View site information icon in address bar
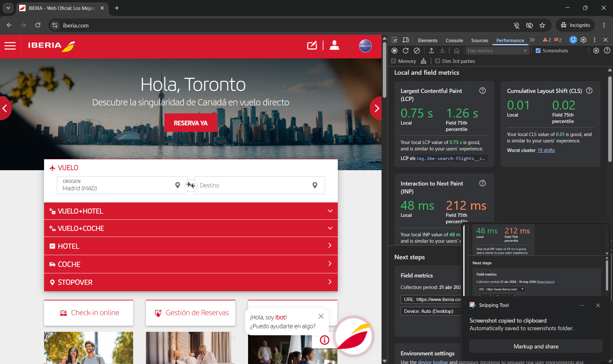The image size is (613, 364). [55, 25]
